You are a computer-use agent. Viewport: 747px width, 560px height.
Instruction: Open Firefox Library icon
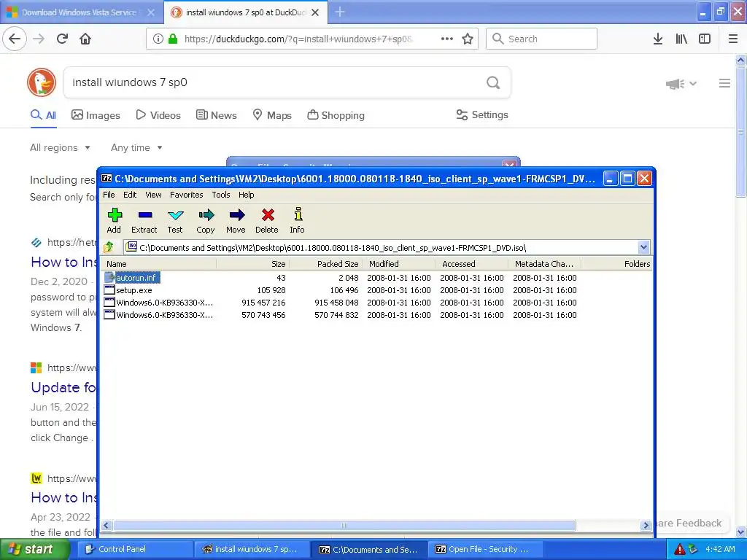[x=681, y=39]
